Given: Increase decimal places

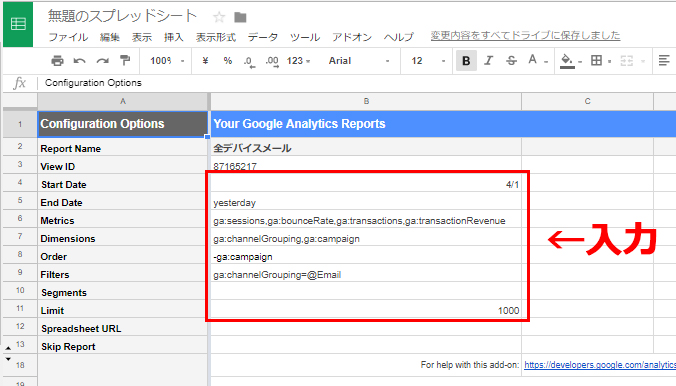Looking at the screenshot, I should pos(272,61).
